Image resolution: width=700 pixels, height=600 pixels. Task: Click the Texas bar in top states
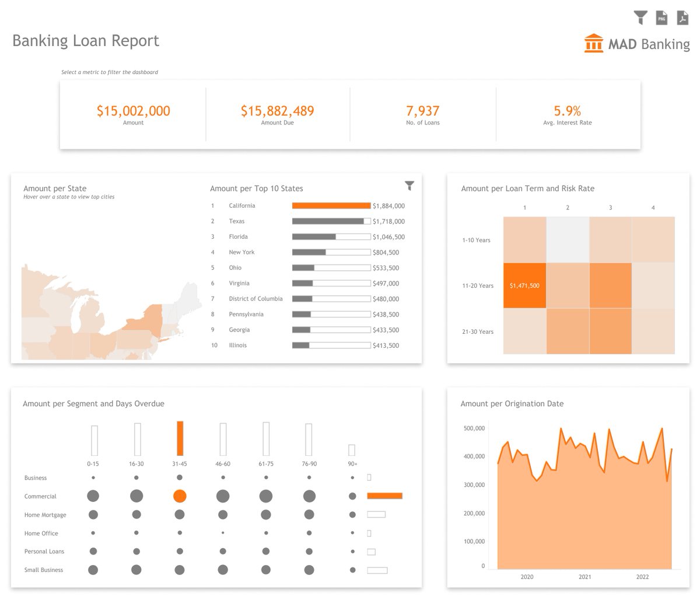331,221
